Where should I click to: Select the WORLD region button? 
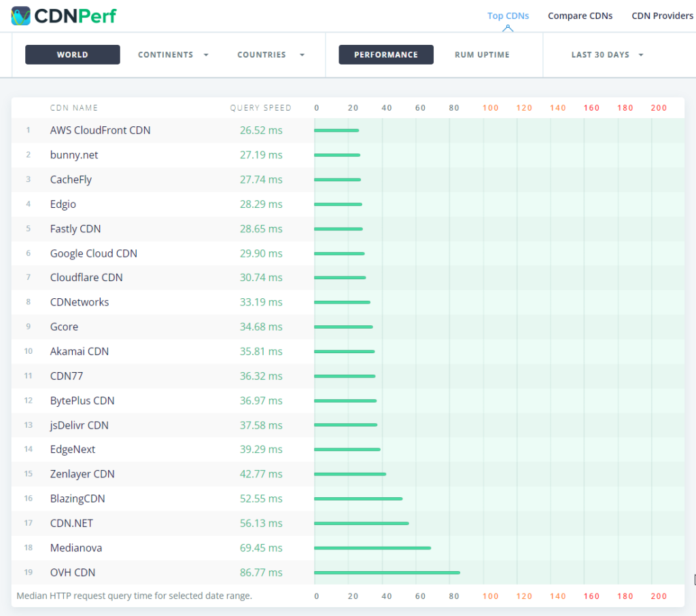(72, 54)
